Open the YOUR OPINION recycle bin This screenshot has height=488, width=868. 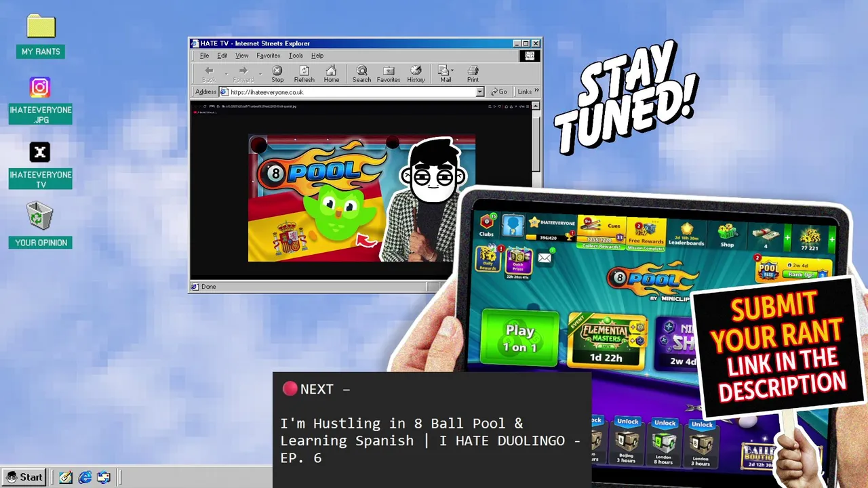[x=41, y=226]
